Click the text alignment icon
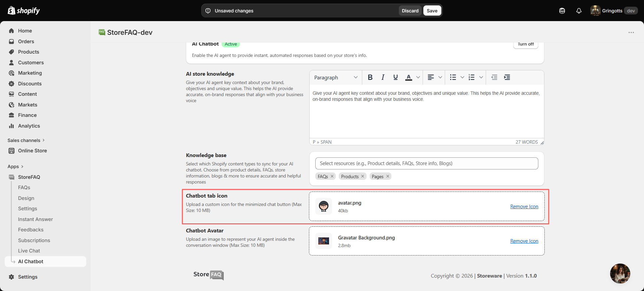This screenshot has height=291, width=644. 431,77
